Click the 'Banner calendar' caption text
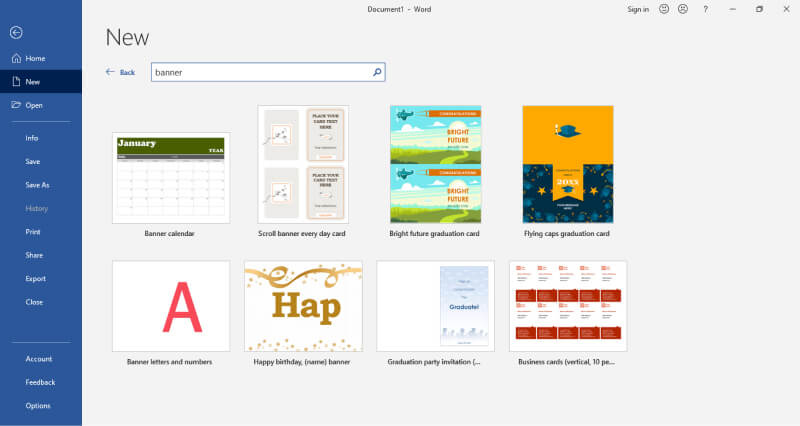 click(x=169, y=234)
